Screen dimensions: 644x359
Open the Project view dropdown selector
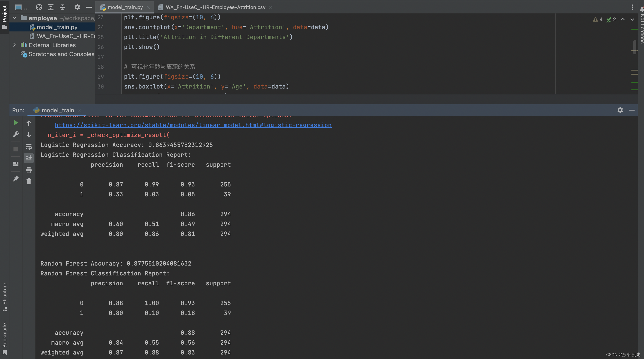(22, 7)
